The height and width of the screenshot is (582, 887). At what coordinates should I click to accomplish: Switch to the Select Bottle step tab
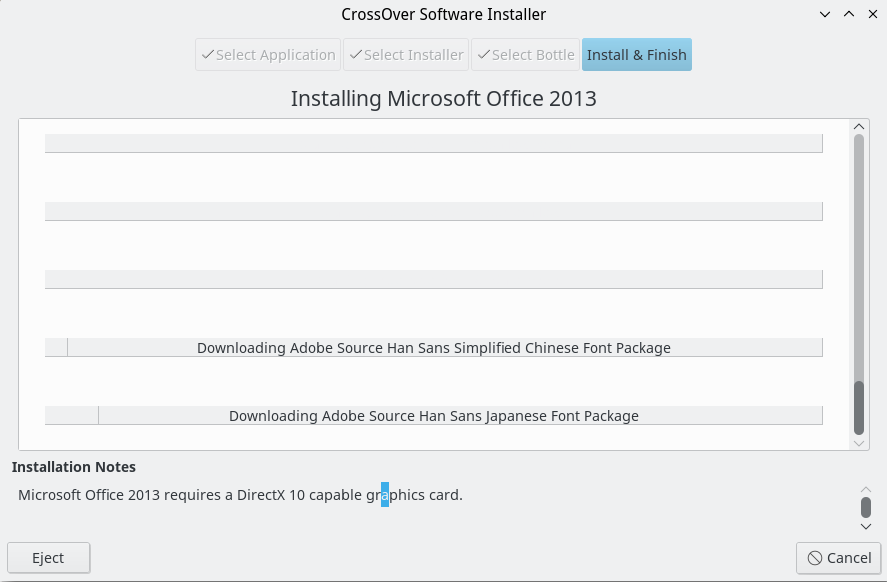tap(526, 55)
